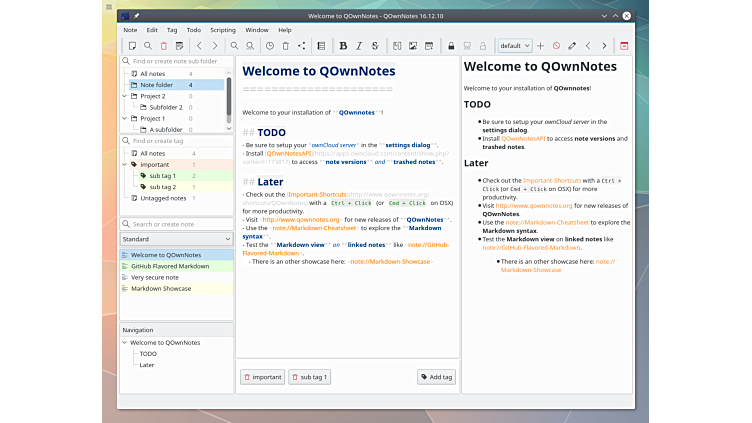752x423 pixels.
Task: Click the 'Add tag' button
Action: [x=436, y=377]
